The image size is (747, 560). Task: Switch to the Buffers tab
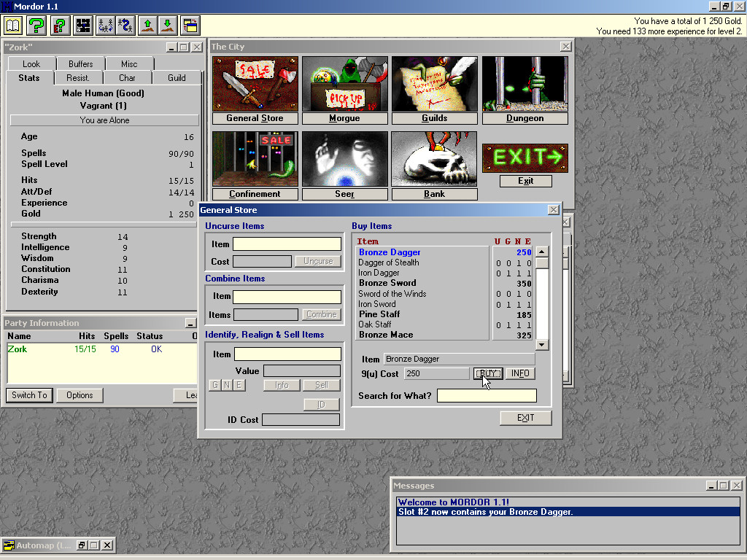click(x=80, y=64)
